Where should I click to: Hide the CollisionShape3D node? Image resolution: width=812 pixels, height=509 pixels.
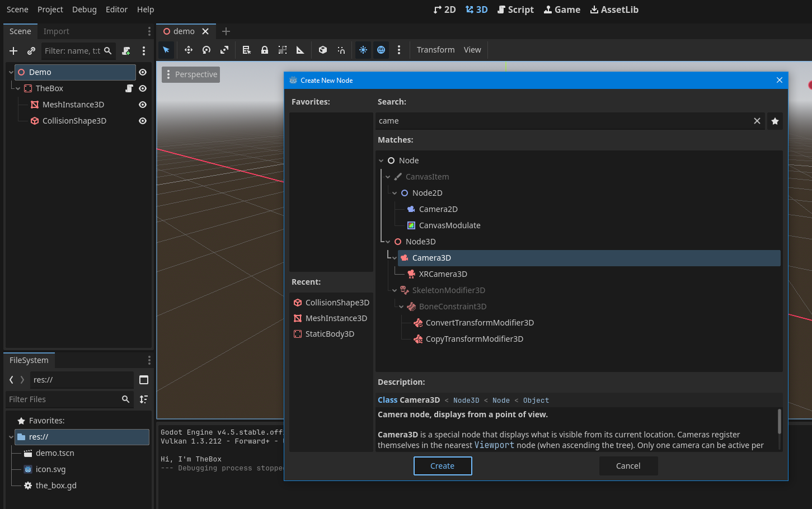(x=143, y=121)
